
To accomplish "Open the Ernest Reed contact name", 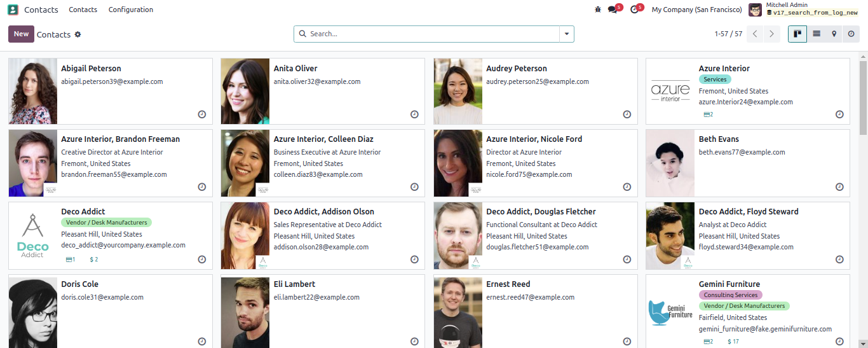I will [x=508, y=284].
